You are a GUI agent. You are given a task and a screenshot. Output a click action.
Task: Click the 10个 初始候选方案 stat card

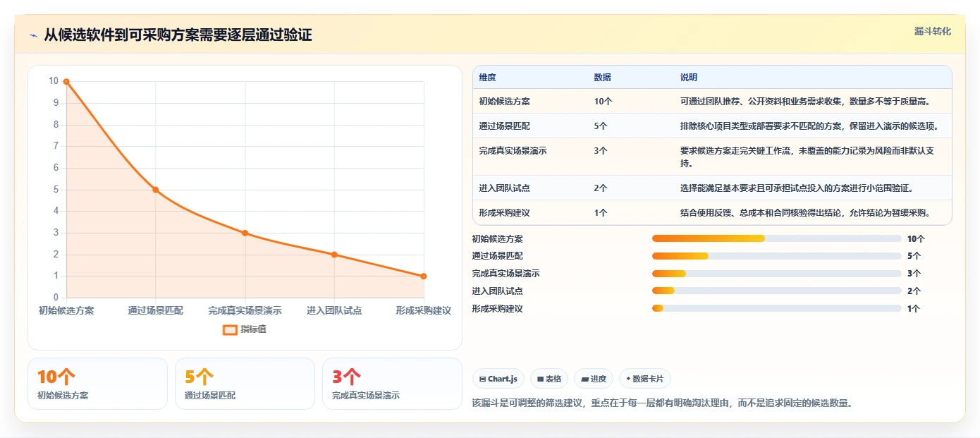[97, 384]
